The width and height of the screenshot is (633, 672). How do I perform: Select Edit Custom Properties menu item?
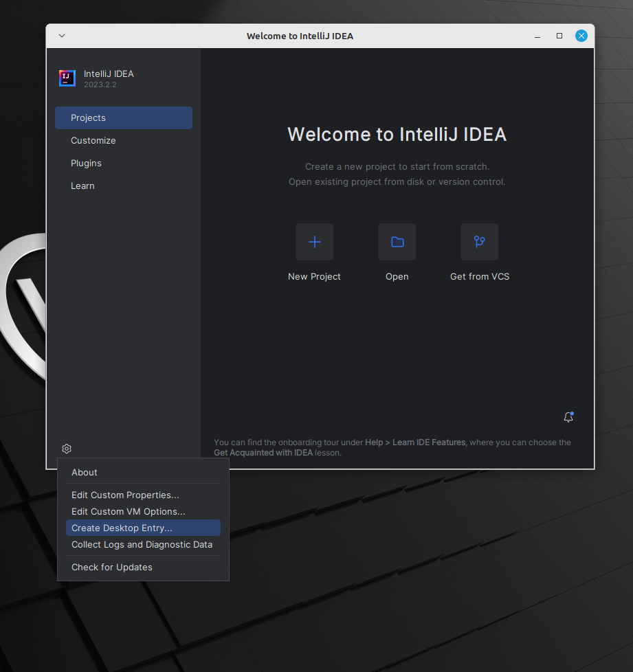point(125,495)
